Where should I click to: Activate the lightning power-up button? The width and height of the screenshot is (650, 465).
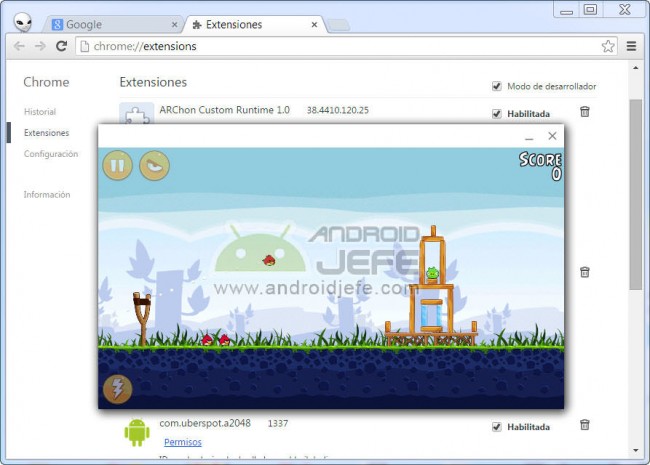tap(118, 389)
